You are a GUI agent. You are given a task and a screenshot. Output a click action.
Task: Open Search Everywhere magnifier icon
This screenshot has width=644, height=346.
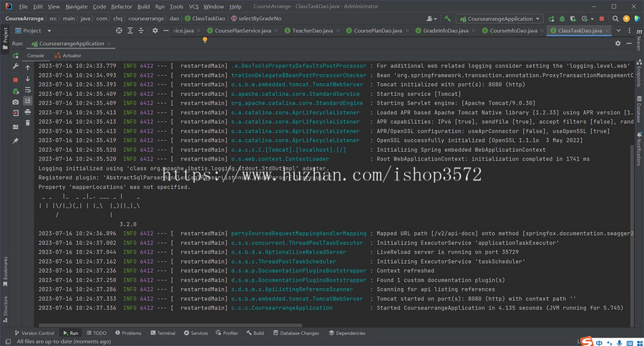click(615, 19)
